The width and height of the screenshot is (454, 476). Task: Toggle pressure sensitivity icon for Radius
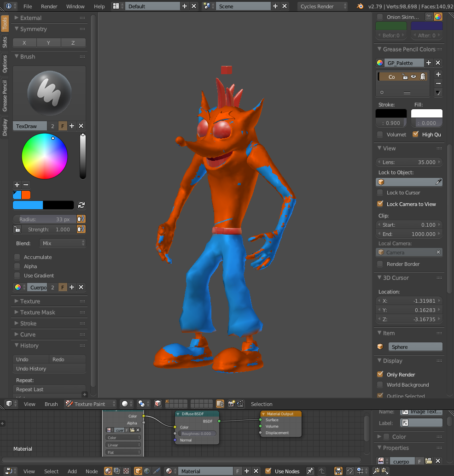coord(81,219)
